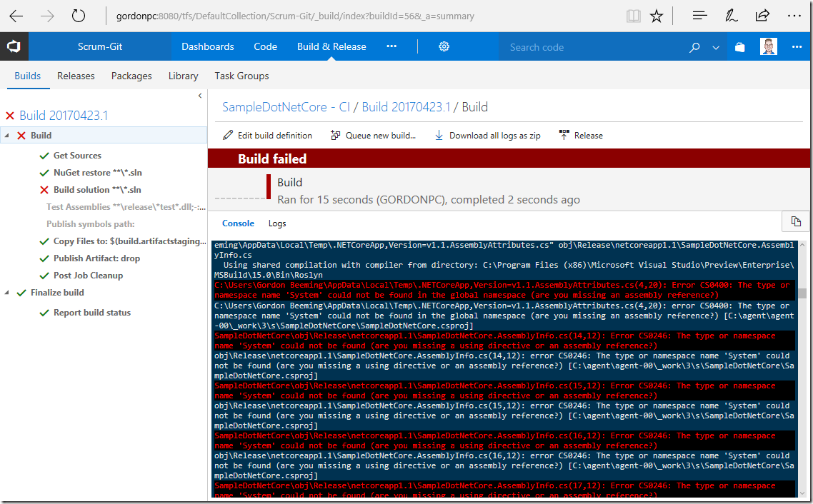This screenshot has height=504, width=813.
Task: Collapse the Finalize build tree node
Action: coord(6,293)
